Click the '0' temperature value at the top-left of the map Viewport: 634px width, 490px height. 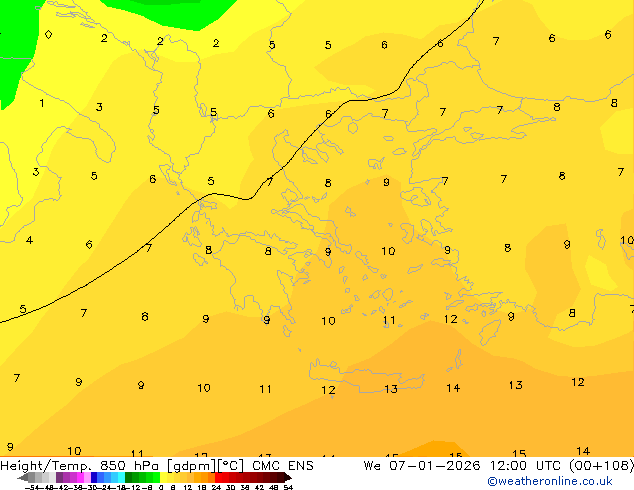(x=48, y=35)
